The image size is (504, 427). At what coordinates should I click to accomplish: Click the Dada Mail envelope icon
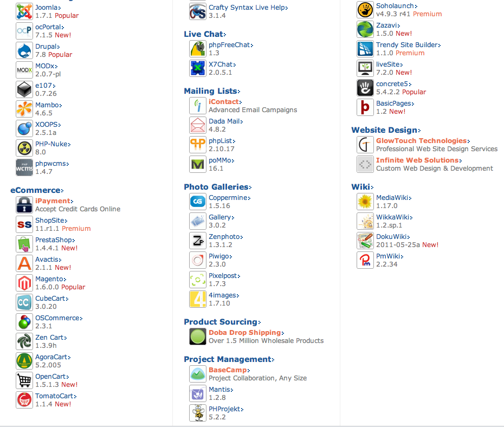click(x=198, y=125)
